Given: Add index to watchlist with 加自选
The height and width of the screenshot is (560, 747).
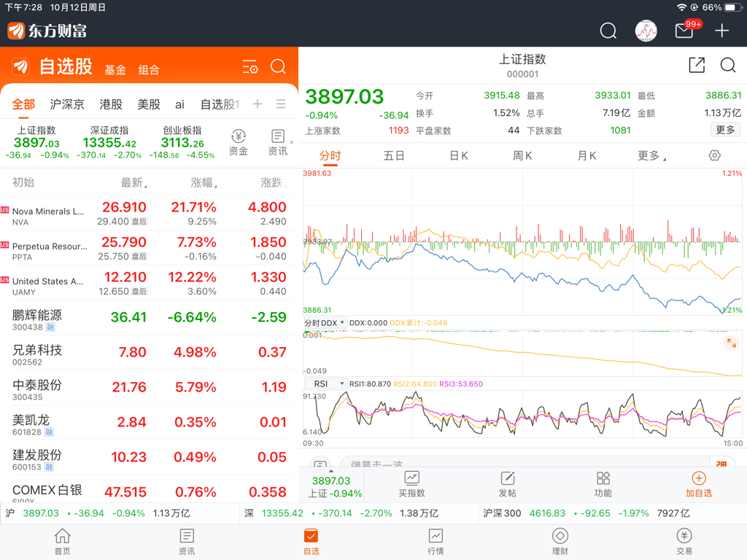Looking at the screenshot, I should click(698, 484).
